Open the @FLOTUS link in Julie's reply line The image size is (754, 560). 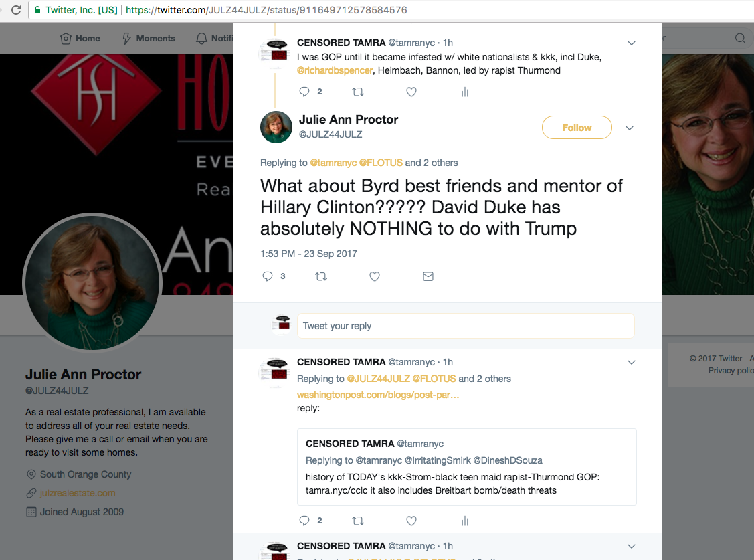381,163
